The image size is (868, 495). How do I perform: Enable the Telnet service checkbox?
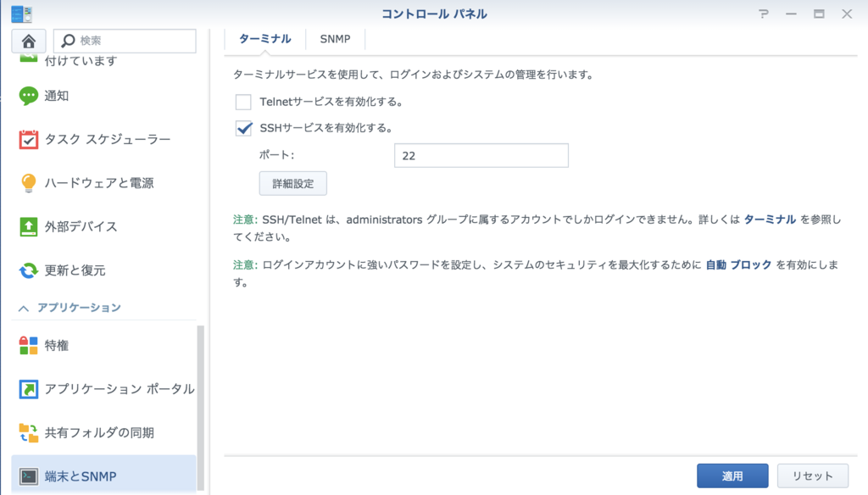(x=243, y=102)
